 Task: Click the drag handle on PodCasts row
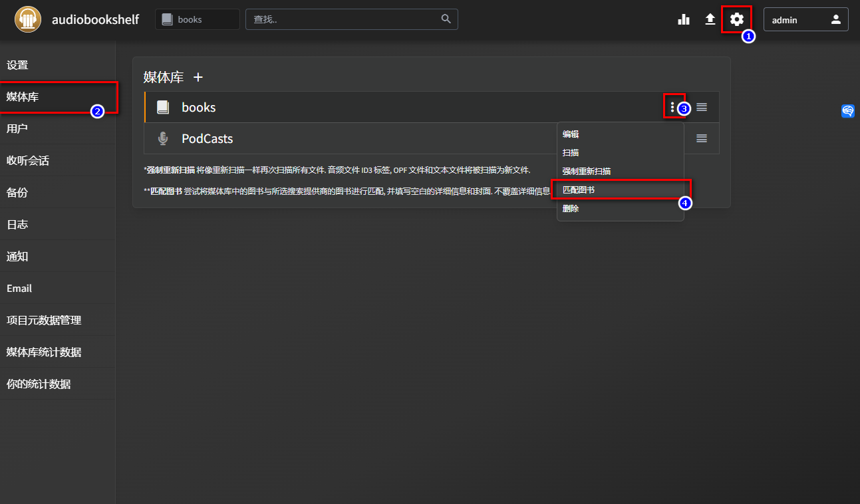click(701, 138)
